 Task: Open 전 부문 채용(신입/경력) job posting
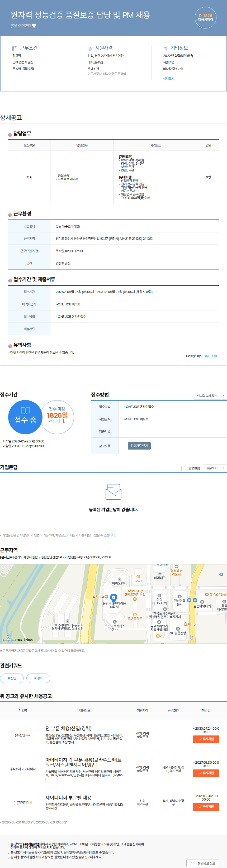(68, 728)
